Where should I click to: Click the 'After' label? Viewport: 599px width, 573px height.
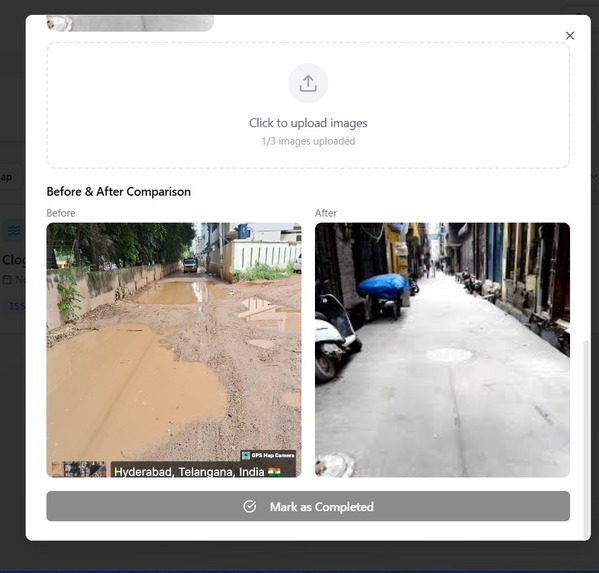click(325, 213)
